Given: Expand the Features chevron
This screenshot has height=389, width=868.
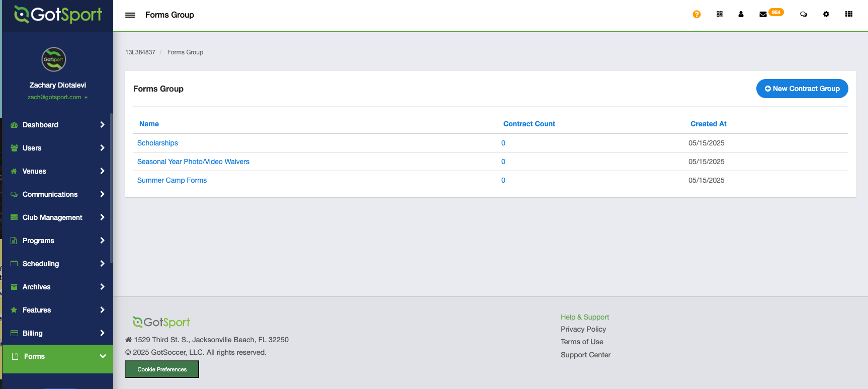Looking at the screenshot, I should (x=102, y=310).
